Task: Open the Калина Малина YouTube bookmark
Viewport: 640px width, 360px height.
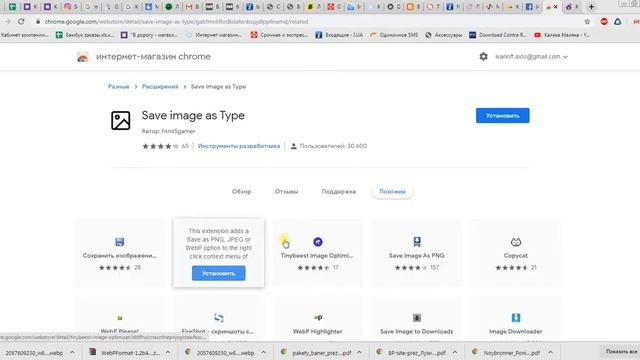Action: [x=562, y=35]
